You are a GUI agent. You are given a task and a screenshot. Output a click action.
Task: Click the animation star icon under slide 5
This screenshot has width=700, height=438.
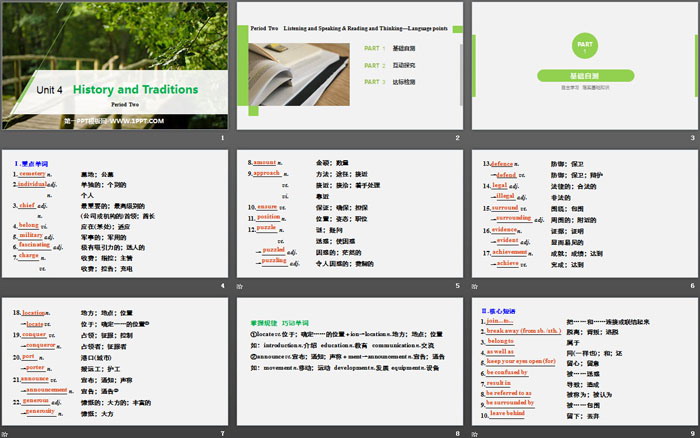coord(240,286)
